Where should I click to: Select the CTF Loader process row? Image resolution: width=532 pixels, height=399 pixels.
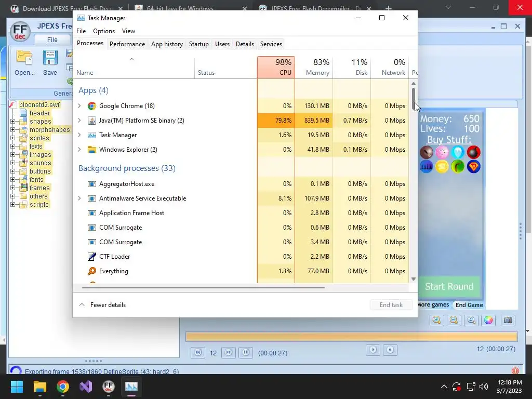[x=241, y=257]
